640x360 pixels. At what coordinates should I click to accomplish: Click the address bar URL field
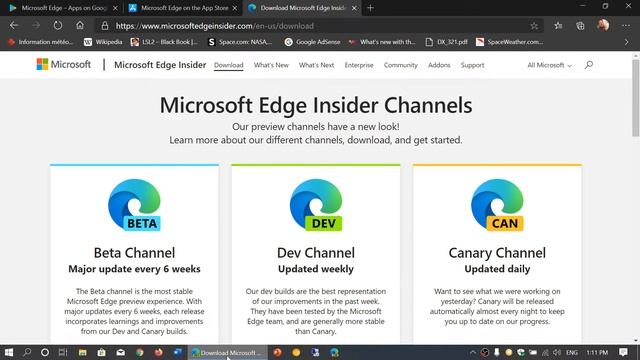coord(318,26)
